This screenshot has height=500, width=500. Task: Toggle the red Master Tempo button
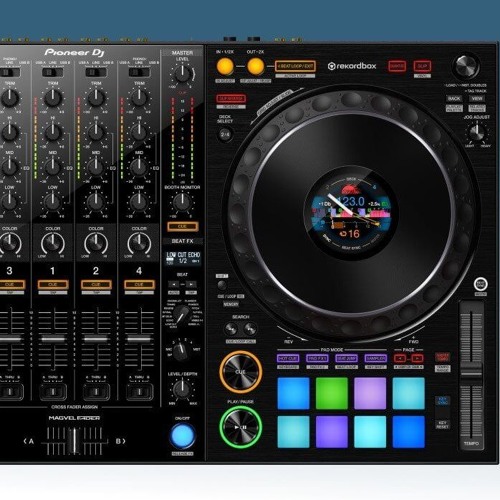(442, 357)
